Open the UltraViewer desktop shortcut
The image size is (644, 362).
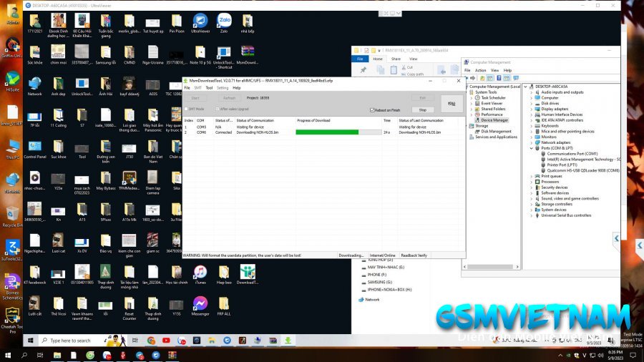coord(200,23)
